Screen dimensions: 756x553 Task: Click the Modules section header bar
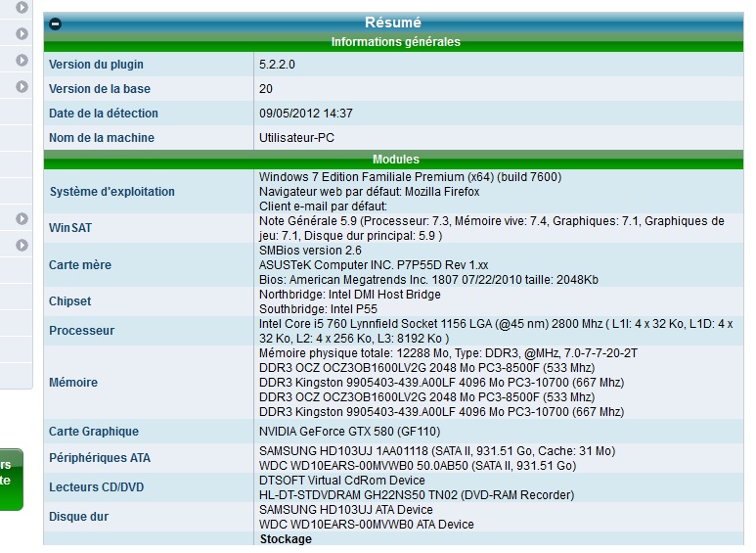click(395, 159)
